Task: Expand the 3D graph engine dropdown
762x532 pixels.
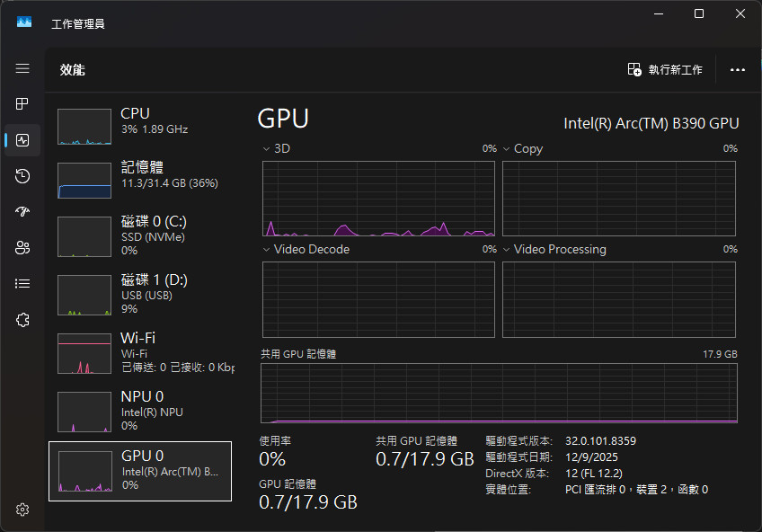Action: [267, 148]
